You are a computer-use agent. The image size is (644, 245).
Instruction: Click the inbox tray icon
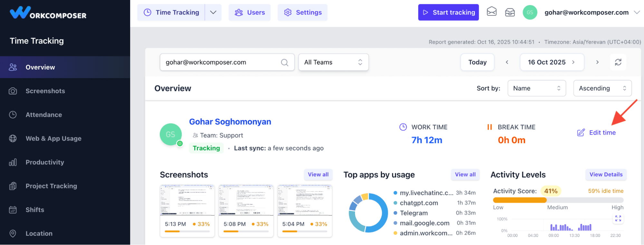510,12
